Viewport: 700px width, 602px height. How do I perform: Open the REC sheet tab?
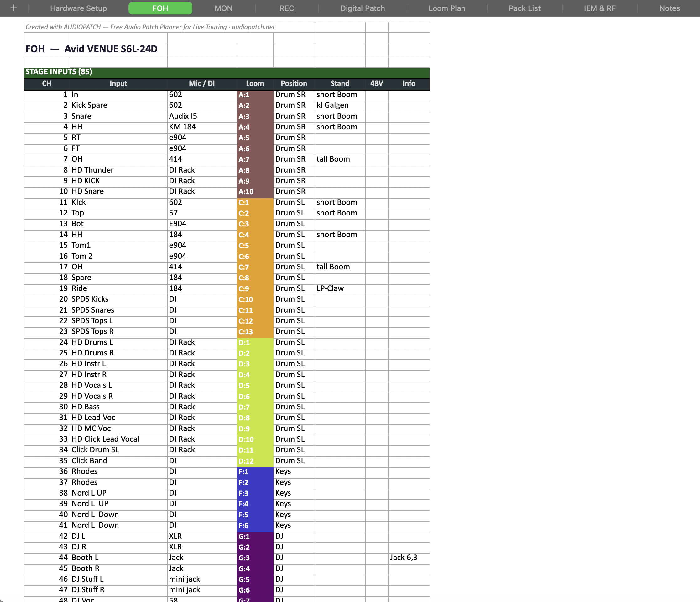point(286,8)
